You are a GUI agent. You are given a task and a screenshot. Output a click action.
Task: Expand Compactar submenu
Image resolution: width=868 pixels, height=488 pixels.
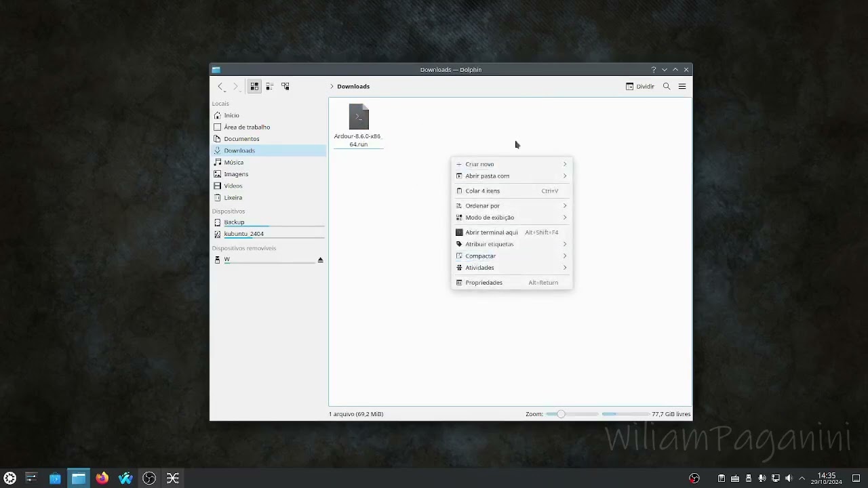pyautogui.click(x=511, y=256)
